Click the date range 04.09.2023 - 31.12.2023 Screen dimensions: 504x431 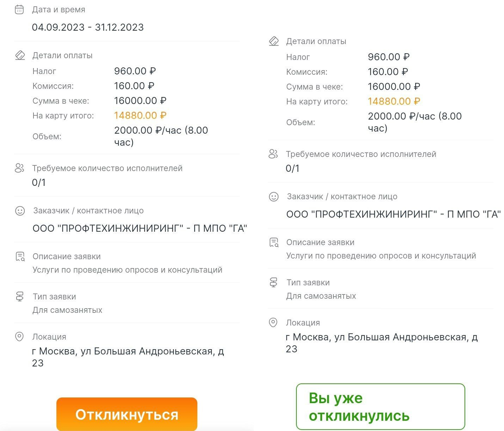88,27
